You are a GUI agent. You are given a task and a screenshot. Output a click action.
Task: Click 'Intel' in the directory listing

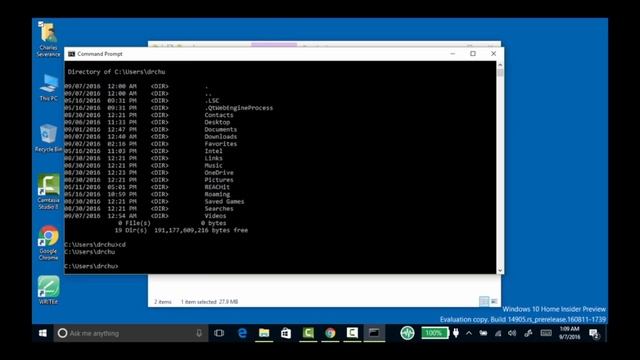[213, 151]
